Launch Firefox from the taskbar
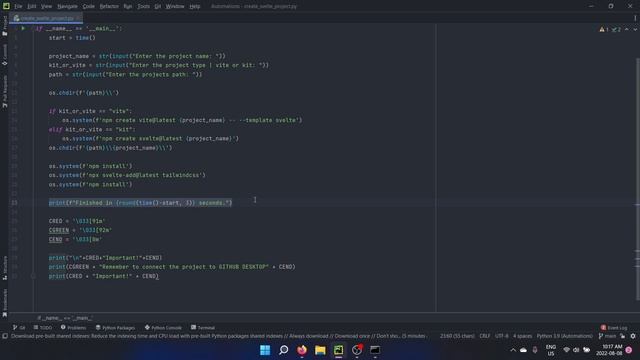 (x=302, y=350)
